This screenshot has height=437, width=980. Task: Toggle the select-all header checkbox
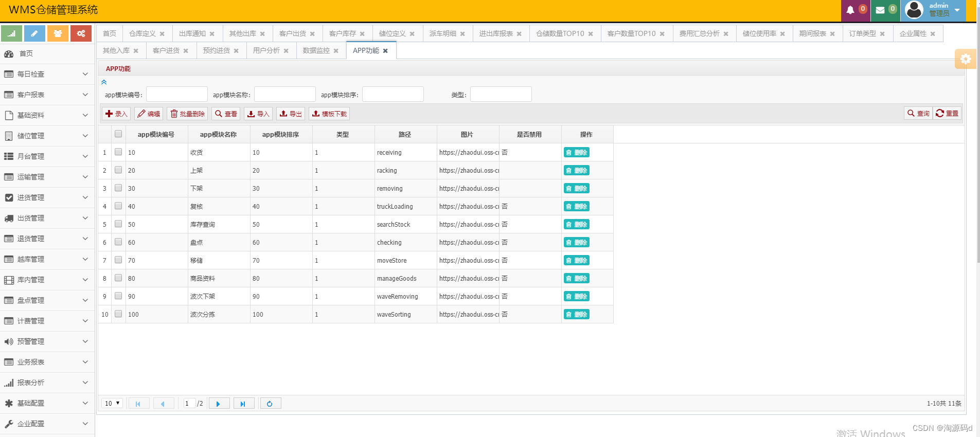click(x=118, y=134)
